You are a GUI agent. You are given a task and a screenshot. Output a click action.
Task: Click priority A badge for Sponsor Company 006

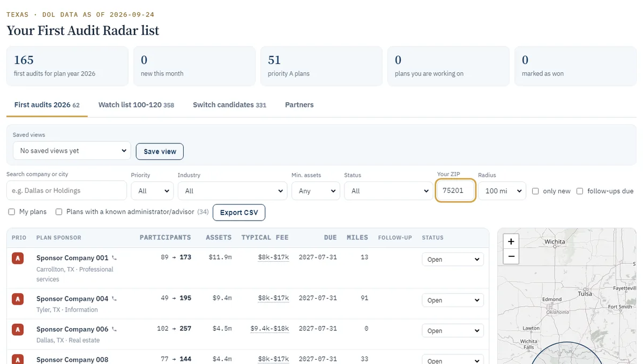point(18,330)
